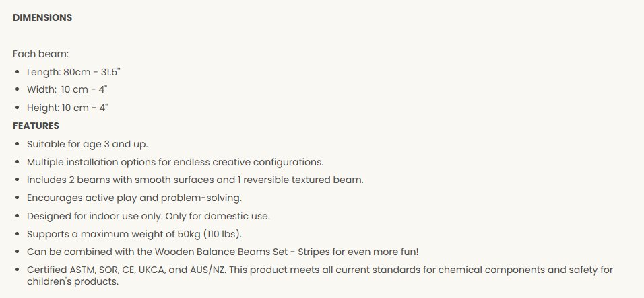Click the Length: 80cm - 31.5" line
Image resolution: width=644 pixels, height=298 pixels.
tap(73, 72)
